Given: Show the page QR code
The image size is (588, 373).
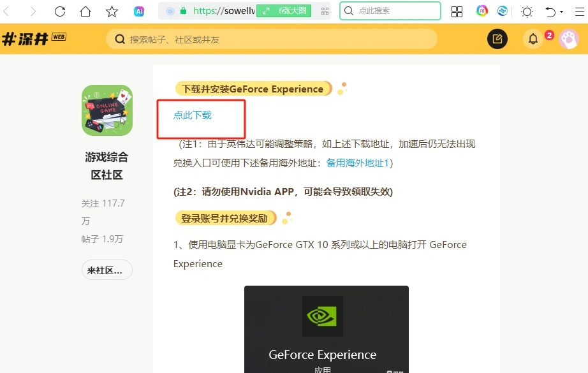Looking at the screenshot, I should tap(325, 11).
